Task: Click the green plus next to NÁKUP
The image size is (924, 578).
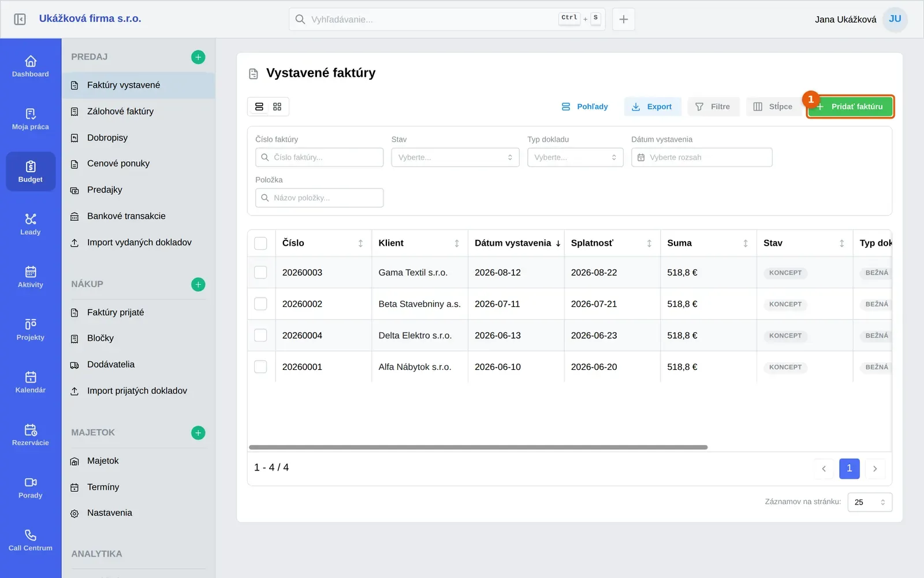Action: [198, 284]
